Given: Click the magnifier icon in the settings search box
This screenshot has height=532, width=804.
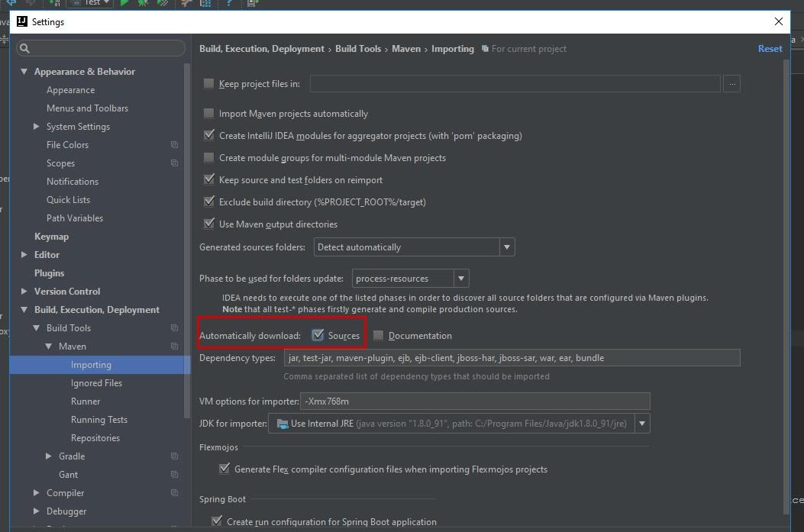Looking at the screenshot, I should [x=24, y=48].
